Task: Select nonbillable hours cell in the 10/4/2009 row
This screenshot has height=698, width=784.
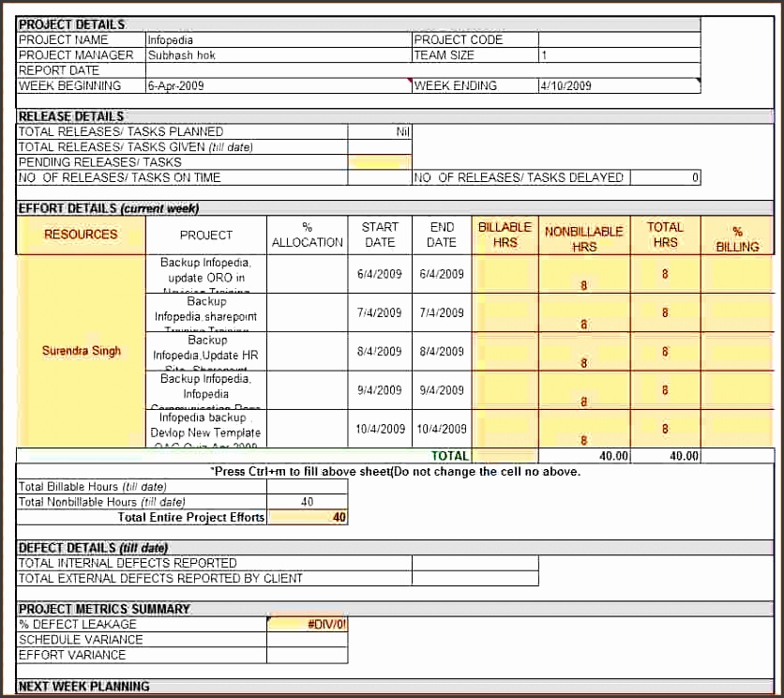Action: pos(584,429)
